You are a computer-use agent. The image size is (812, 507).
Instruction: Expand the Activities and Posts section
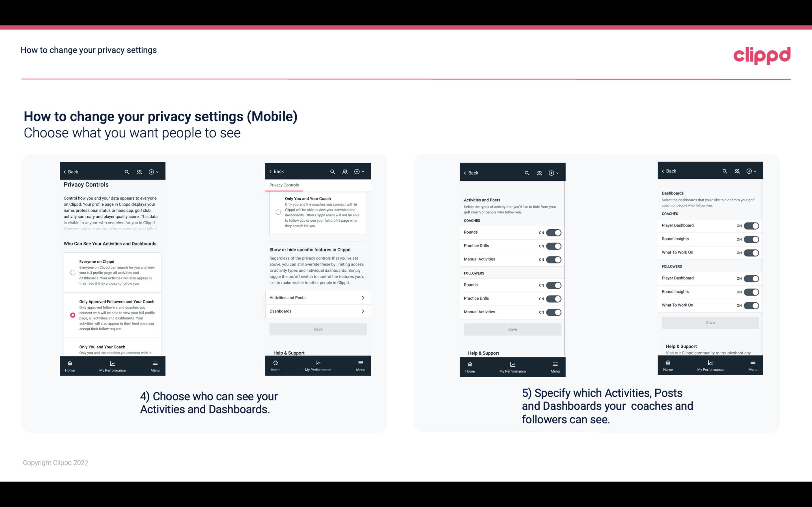(x=317, y=297)
